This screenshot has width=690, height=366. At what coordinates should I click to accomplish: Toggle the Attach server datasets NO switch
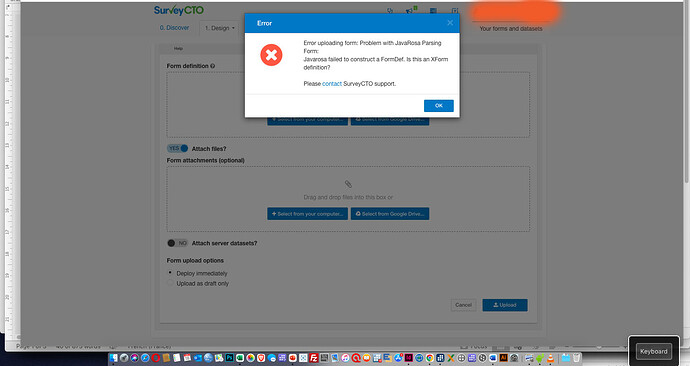pyautogui.click(x=177, y=243)
